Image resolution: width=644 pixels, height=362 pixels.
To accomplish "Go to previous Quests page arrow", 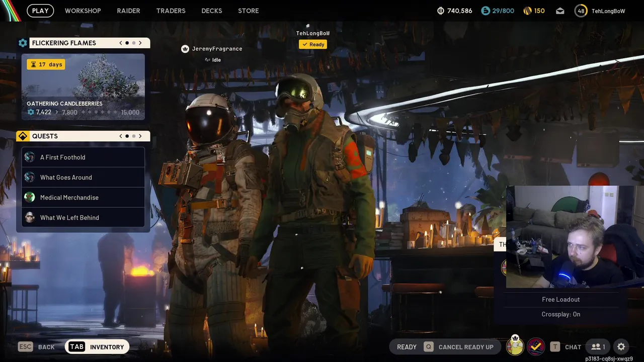I will [x=121, y=136].
